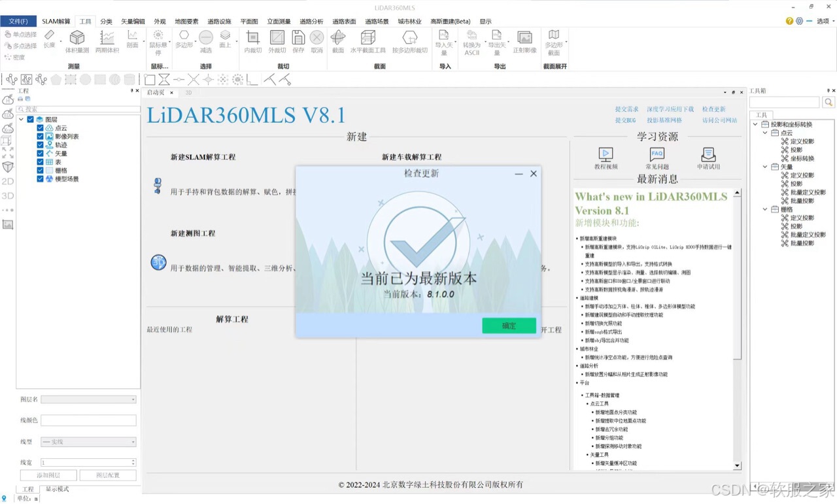This screenshot has width=837, height=504.
Task: Uncheck the 影像列表 image list layer
Action: click(41, 137)
